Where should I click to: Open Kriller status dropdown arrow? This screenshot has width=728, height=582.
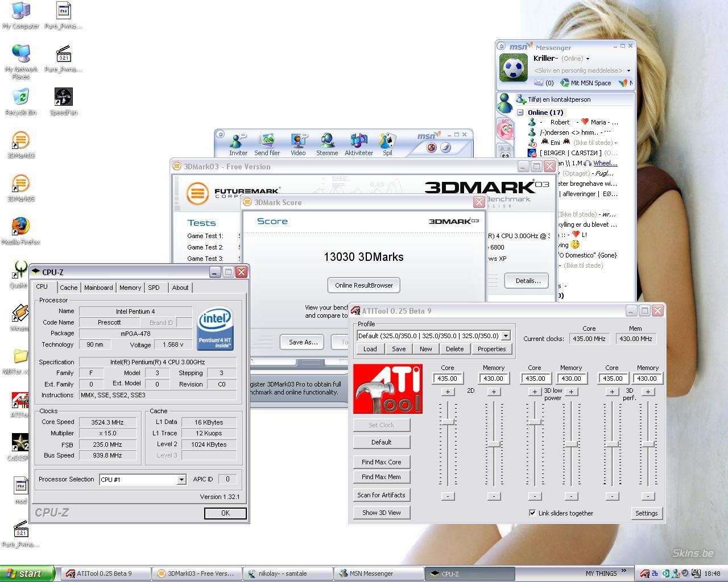(x=588, y=59)
